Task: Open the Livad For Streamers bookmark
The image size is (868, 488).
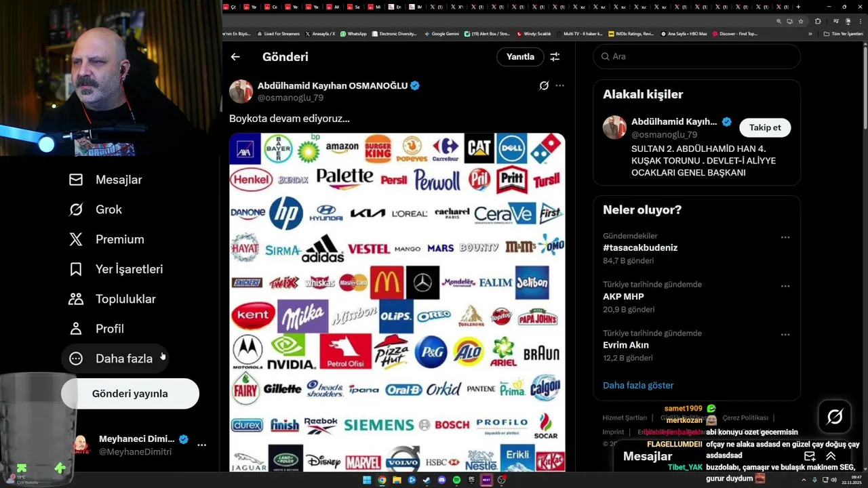Action: [x=279, y=33]
